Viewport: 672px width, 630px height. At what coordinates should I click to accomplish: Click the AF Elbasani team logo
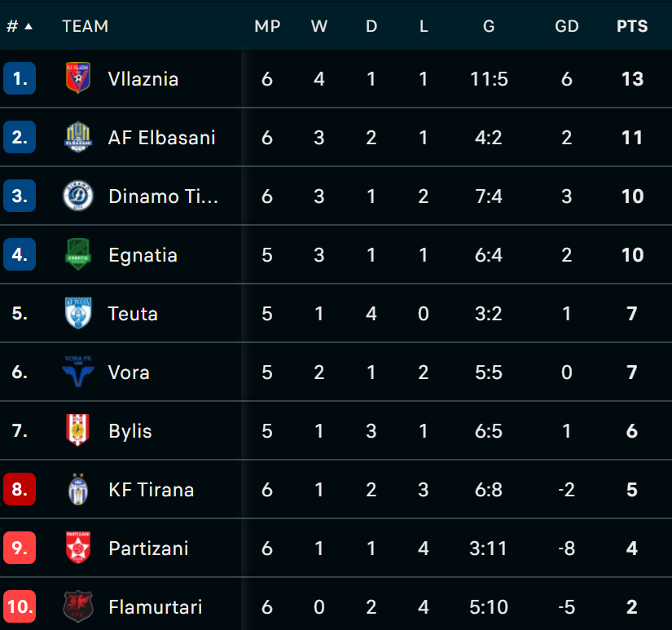(78, 137)
